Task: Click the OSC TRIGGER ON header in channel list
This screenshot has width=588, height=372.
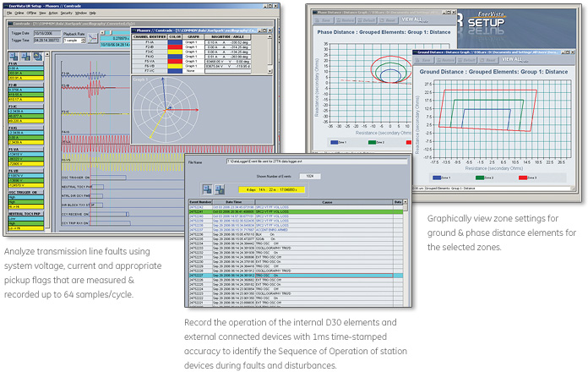Action: [x=25, y=192]
